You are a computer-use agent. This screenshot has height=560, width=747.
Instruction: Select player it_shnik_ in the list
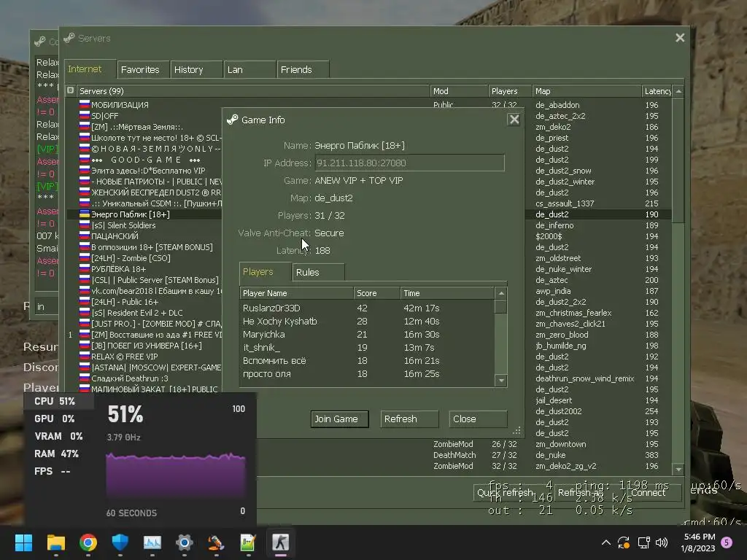click(x=367, y=348)
